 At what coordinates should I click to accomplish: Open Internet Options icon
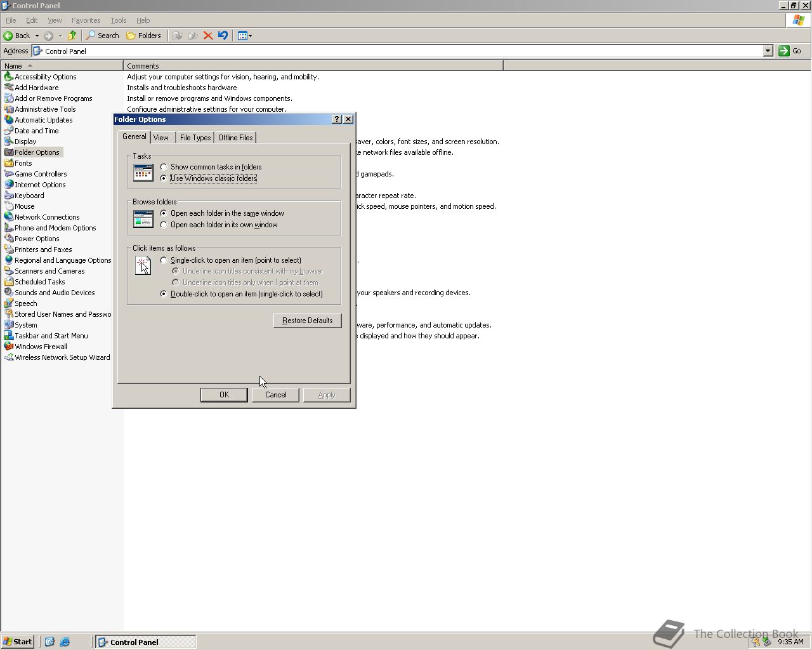9,185
